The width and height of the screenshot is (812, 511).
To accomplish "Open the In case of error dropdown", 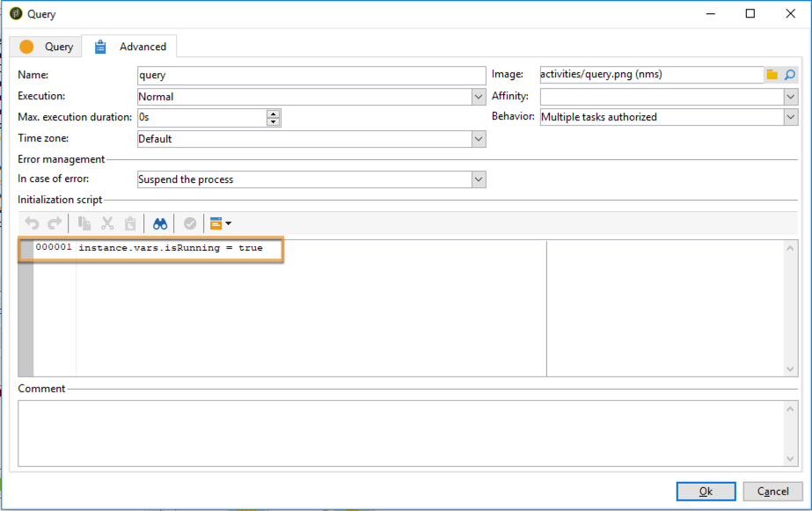I will point(479,179).
